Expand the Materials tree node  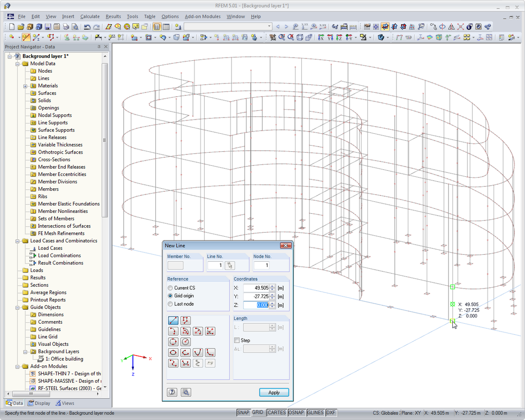tap(26, 86)
